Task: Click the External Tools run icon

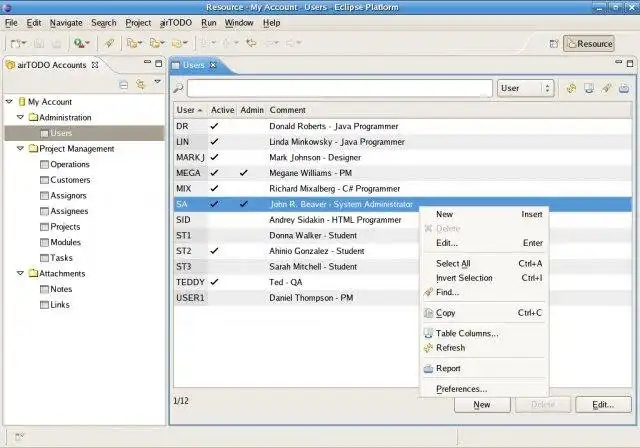Action: point(78,43)
